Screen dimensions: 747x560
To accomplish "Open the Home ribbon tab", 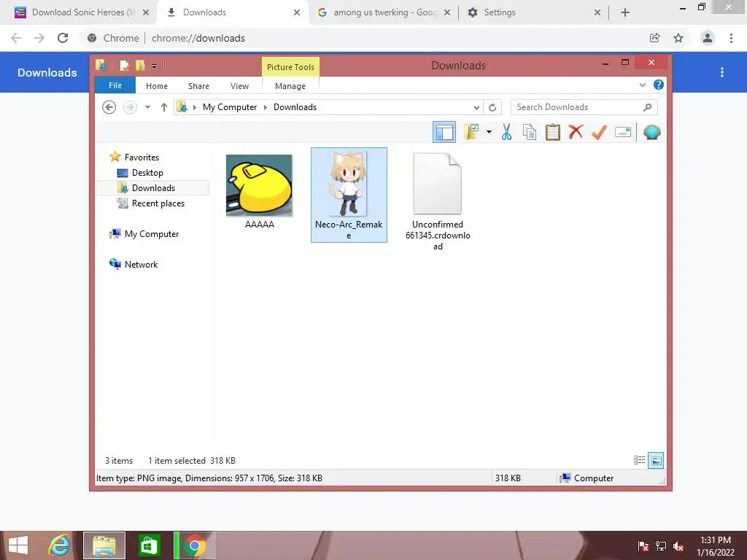I will point(157,86).
